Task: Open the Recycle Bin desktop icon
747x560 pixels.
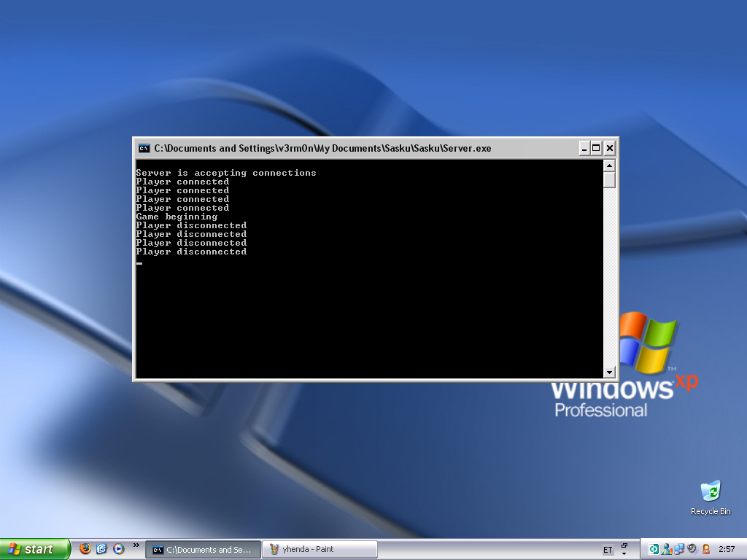Action: tap(711, 497)
